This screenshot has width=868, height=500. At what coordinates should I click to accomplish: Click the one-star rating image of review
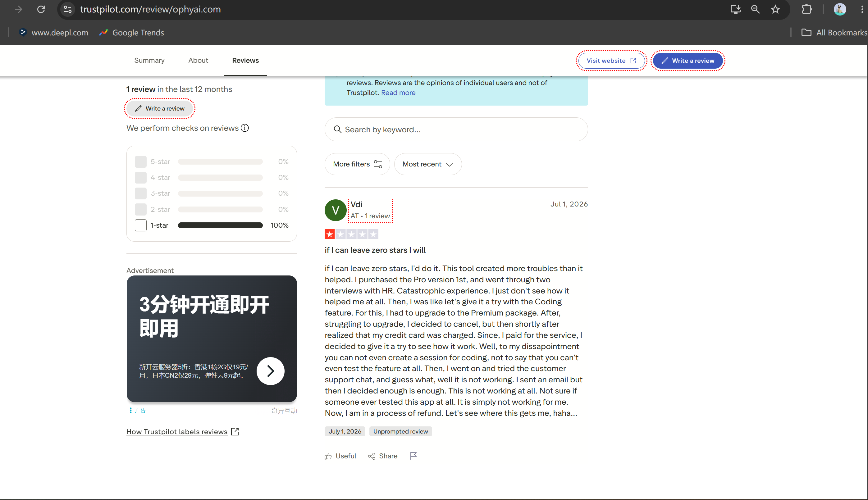pyautogui.click(x=351, y=234)
